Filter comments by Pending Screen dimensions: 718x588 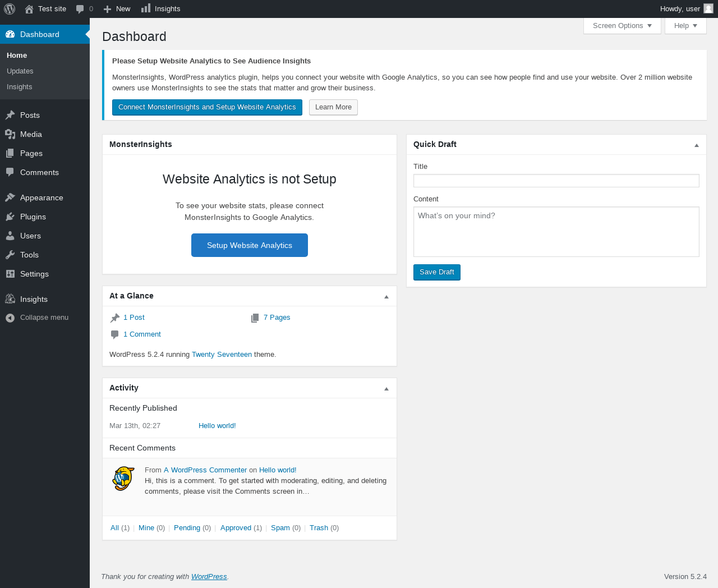[x=187, y=528]
